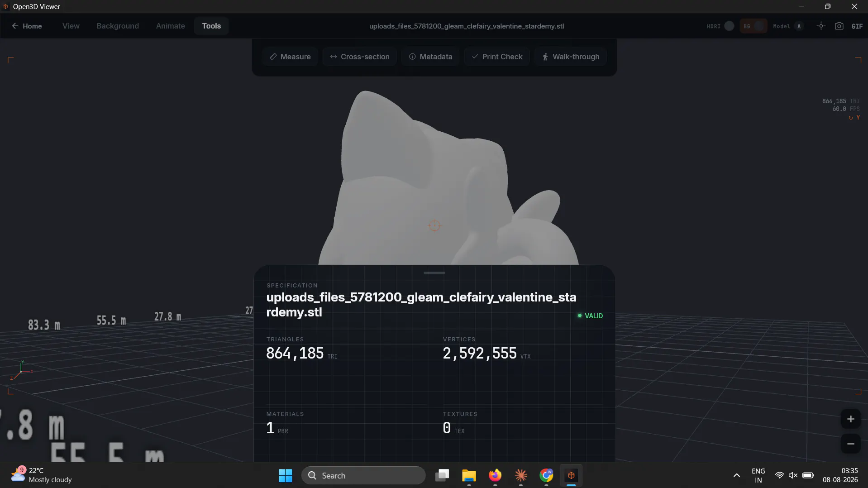Click the Y-axis rotation indicator
Image resolution: width=868 pixels, height=488 pixels.
coord(854,117)
